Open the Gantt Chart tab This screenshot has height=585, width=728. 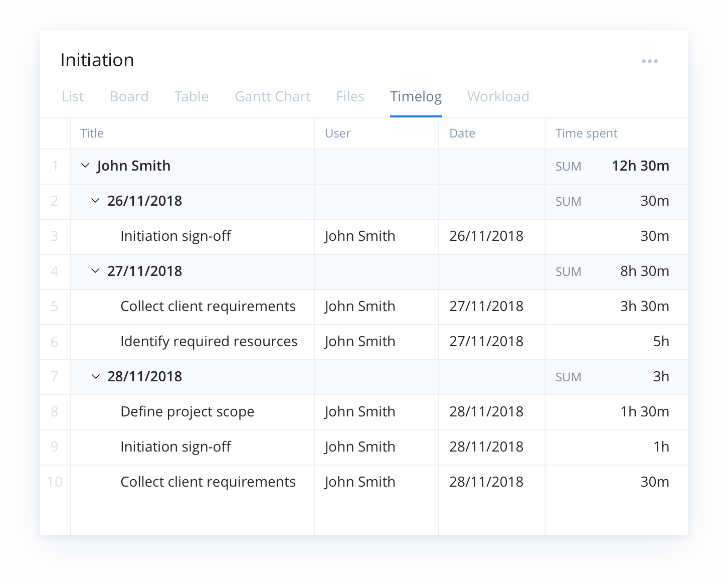pyautogui.click(x=273, y=96)
